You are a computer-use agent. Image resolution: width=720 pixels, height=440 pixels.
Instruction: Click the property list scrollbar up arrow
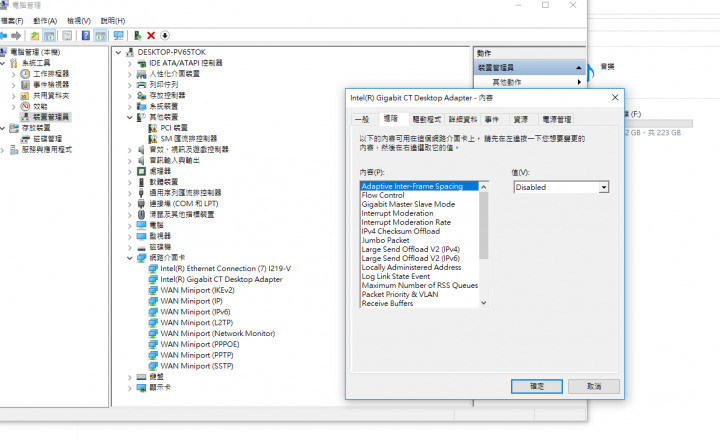pos(484,186)
